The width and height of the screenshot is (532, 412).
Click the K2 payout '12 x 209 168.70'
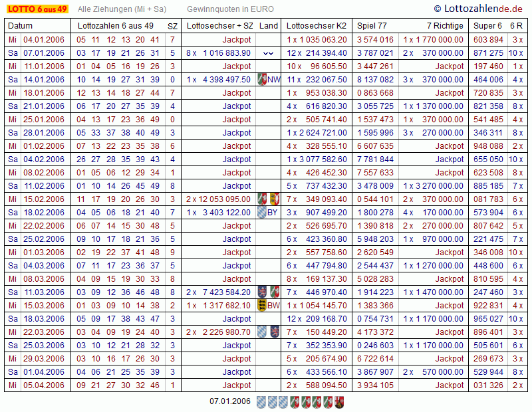317,318
